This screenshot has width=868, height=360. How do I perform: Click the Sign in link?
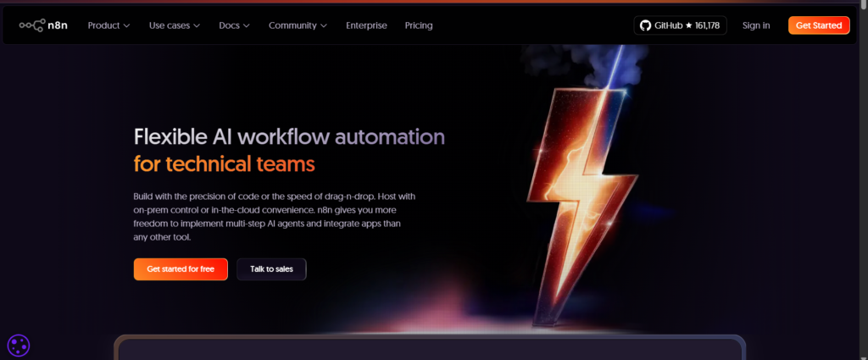coord(756,25)
